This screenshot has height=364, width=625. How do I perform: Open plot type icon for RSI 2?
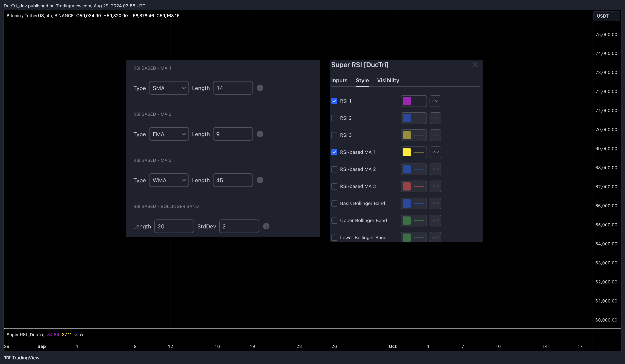435,118
